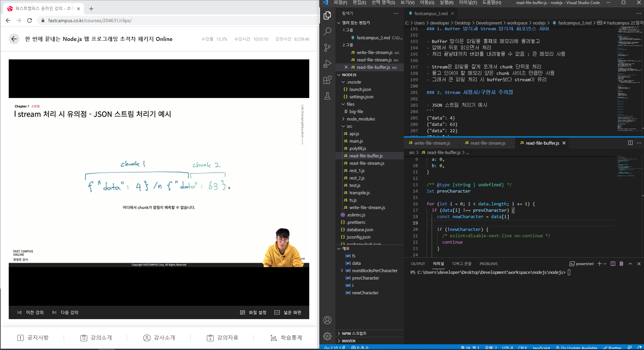Kill the terminal with the trash icon

click(621, 264)
